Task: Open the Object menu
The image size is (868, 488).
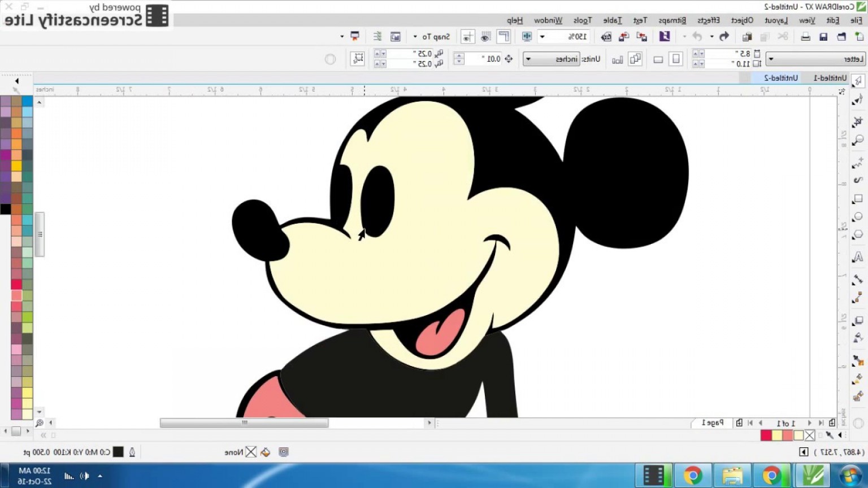Action: [x=742, y=20]
